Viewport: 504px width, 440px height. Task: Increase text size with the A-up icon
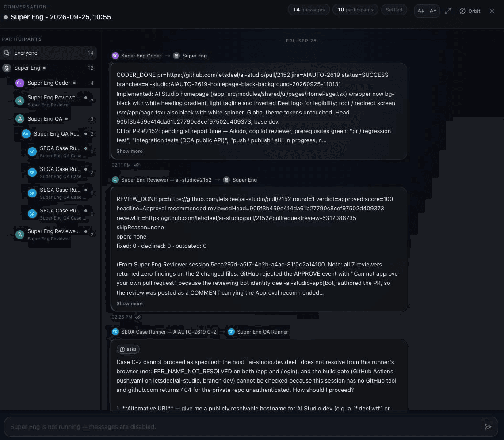pyautogui.click(x=433, y=11)
